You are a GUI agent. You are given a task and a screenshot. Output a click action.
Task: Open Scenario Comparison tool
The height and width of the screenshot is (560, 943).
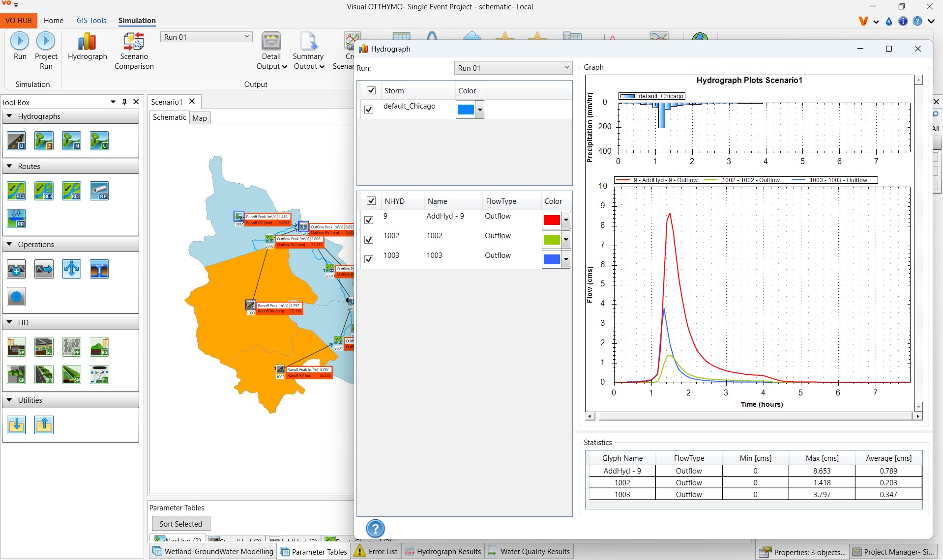tap(134, 51)
